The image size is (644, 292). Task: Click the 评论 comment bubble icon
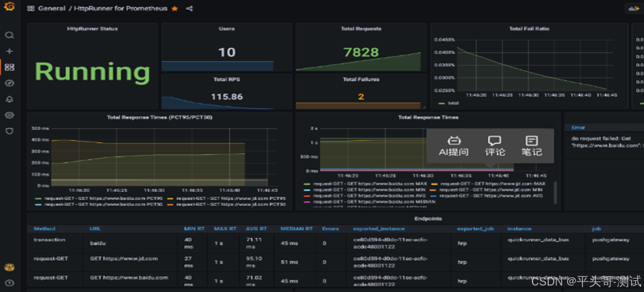(x=494, y=140)
